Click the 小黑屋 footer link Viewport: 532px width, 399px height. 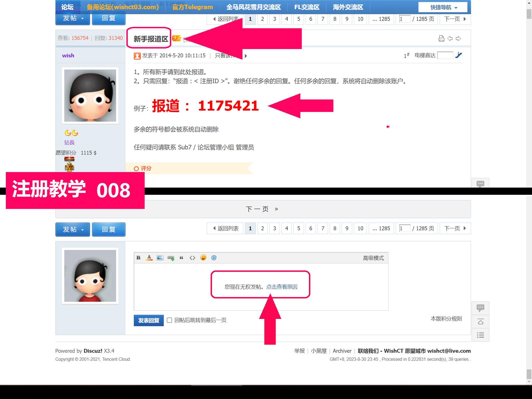click(x=319, y=351)
